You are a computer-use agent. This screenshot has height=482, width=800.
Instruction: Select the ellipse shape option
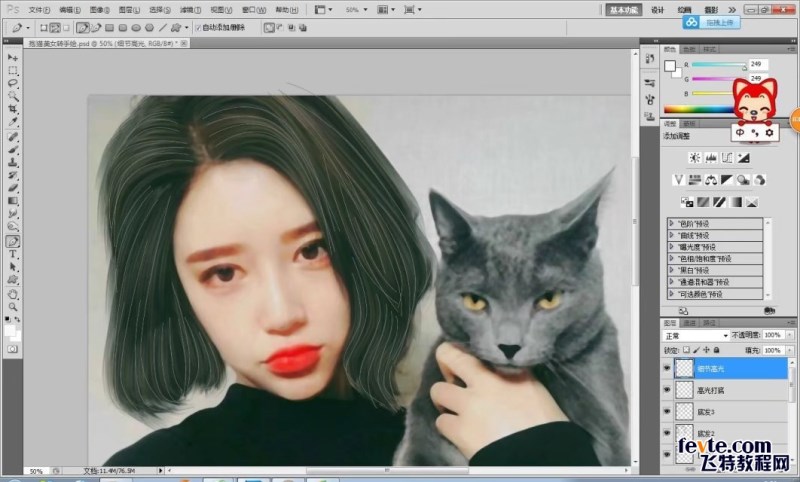click(135, 27)
